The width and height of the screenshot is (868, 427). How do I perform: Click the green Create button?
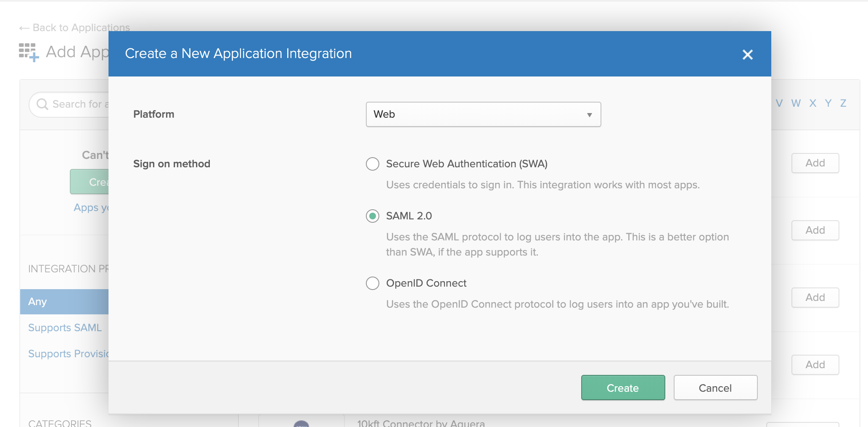622,387
